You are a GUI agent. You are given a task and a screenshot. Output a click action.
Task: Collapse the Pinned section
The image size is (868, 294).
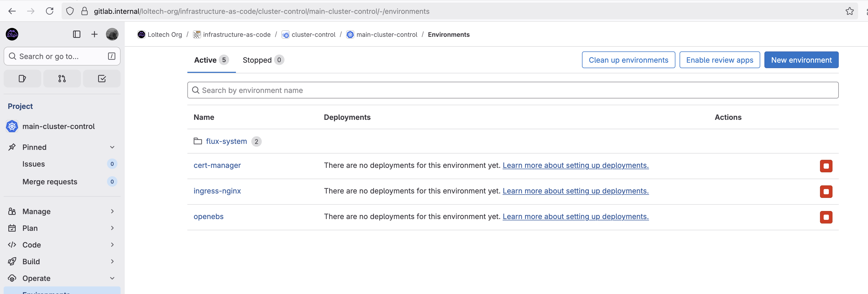112,147
